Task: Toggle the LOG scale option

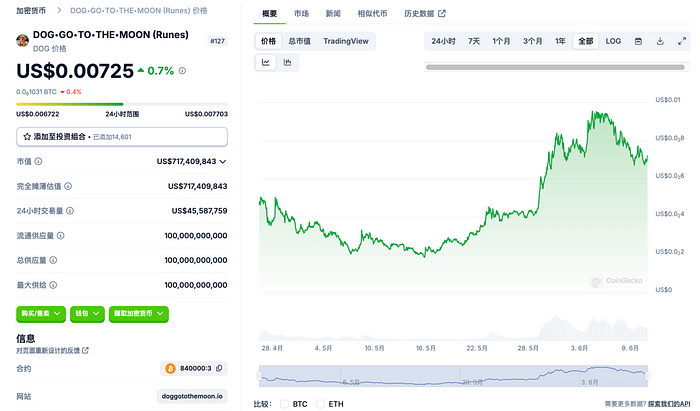Action: (x=613, y=41)
